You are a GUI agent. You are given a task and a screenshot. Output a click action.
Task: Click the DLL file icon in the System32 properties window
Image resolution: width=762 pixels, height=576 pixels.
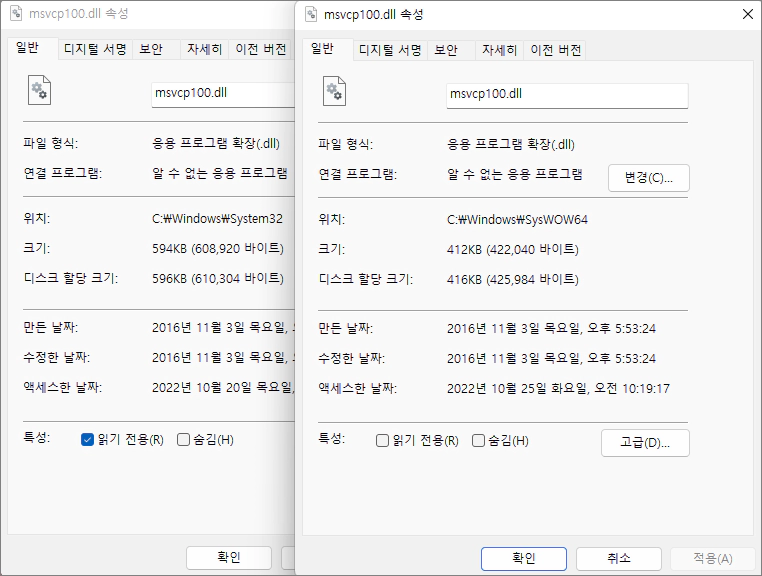pyautogui.click(x=39, y=90)
